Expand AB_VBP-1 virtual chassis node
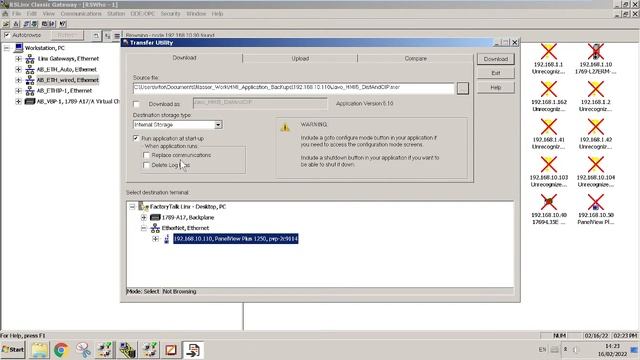Viewport: 640px width, 360px height. 18,101
